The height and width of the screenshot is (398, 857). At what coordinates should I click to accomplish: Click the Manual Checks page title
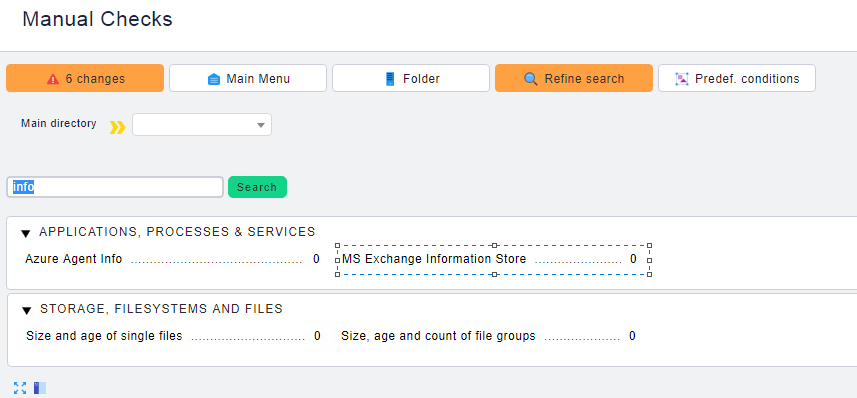click(x=97, y=19)
